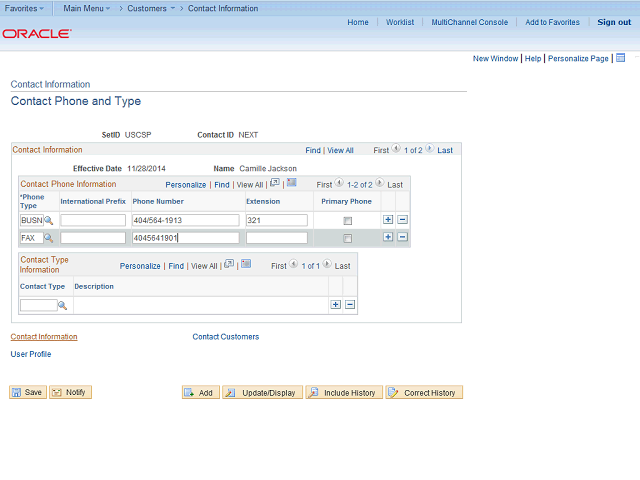Delete the FAX phone row
Image resolution: width=640 pixels, height=480 pixels.
[x=402, y=237]
